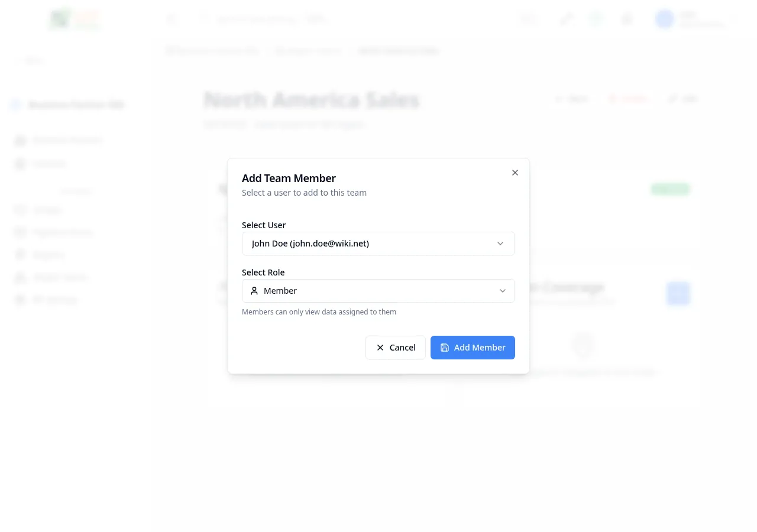757x532 pixels.
Task: Click the sidebar collapse icon left of the search bar
Action: pos(172,19)
